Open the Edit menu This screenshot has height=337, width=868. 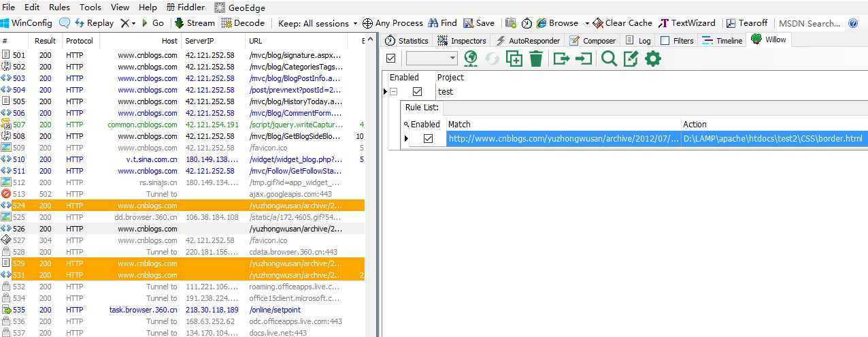(32, 7)
